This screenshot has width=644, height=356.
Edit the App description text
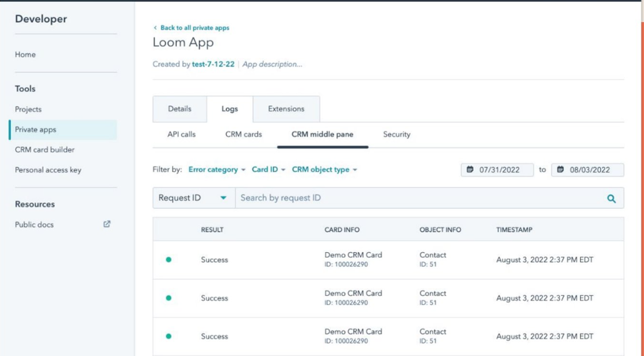pyautogui.click(x=272, y=64)
